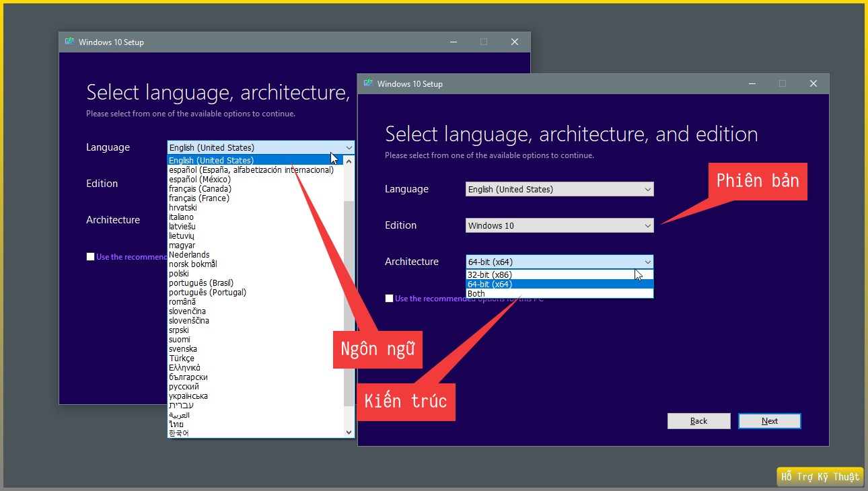Select hrvatski in language list
Image resolution: width=868 pixels, height=491 pixels.
(x=255, y=207)
